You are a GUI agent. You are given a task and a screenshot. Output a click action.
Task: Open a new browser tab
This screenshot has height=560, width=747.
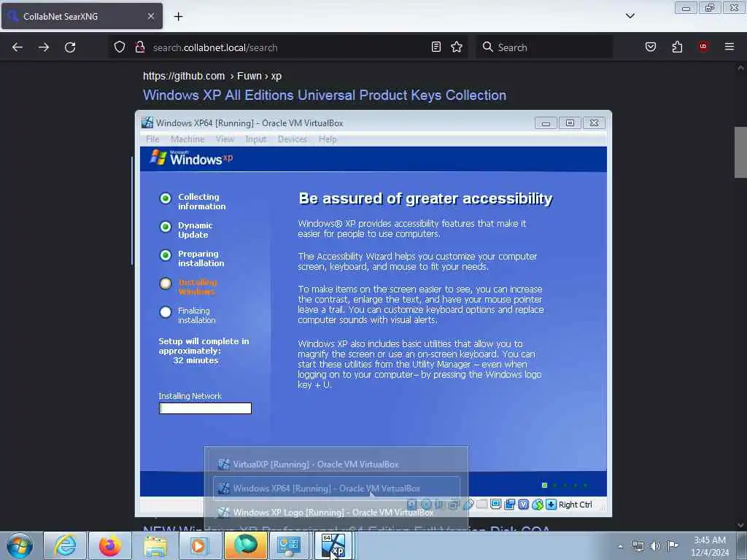click(178, 17)
